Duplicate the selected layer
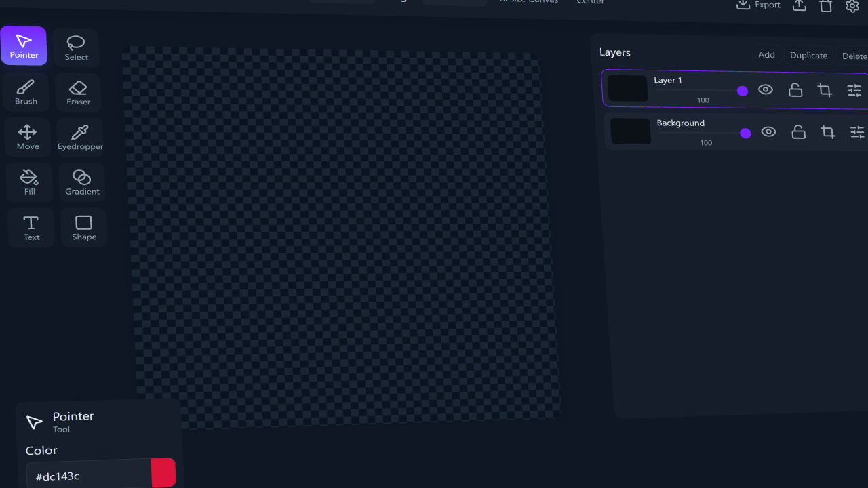868x488 pixels. click(808, 56)
